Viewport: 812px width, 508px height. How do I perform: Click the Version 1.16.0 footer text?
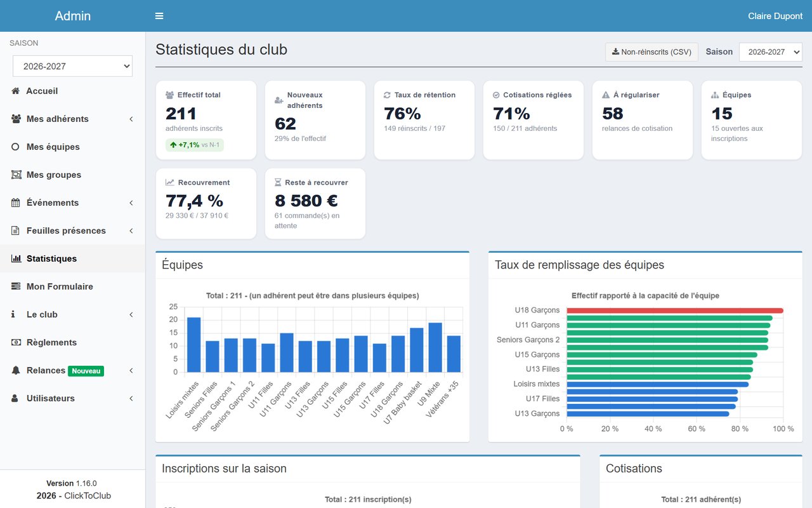(x=72, y=483)
